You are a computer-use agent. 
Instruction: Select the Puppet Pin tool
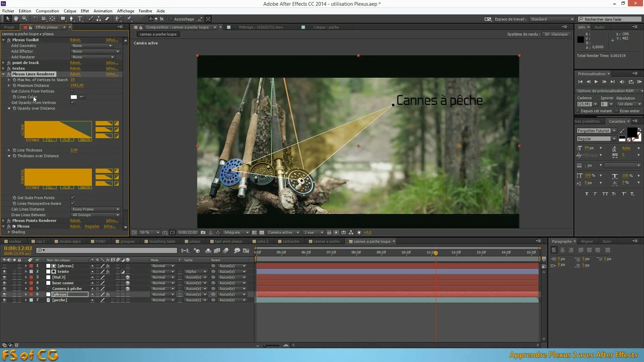tap(129, 19)
